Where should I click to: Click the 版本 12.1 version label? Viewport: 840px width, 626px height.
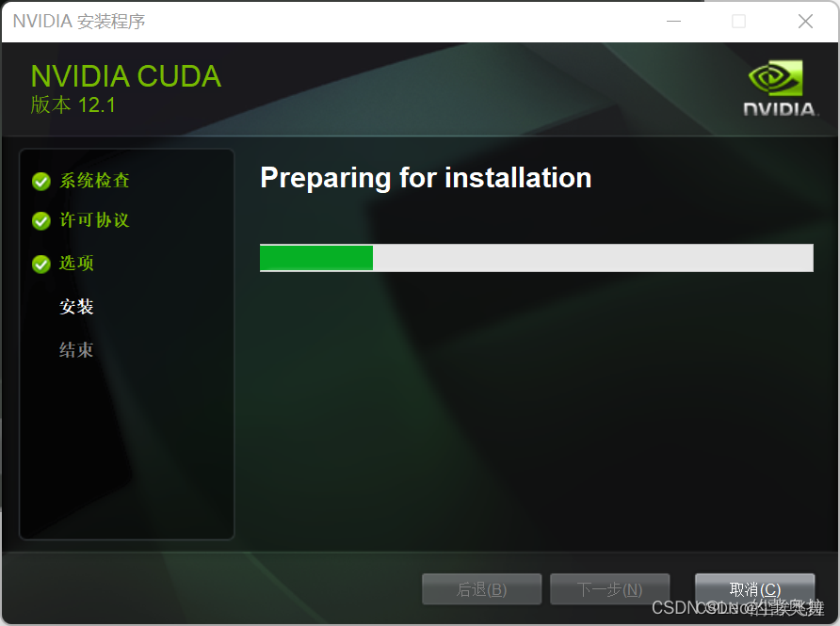point(73,104)
